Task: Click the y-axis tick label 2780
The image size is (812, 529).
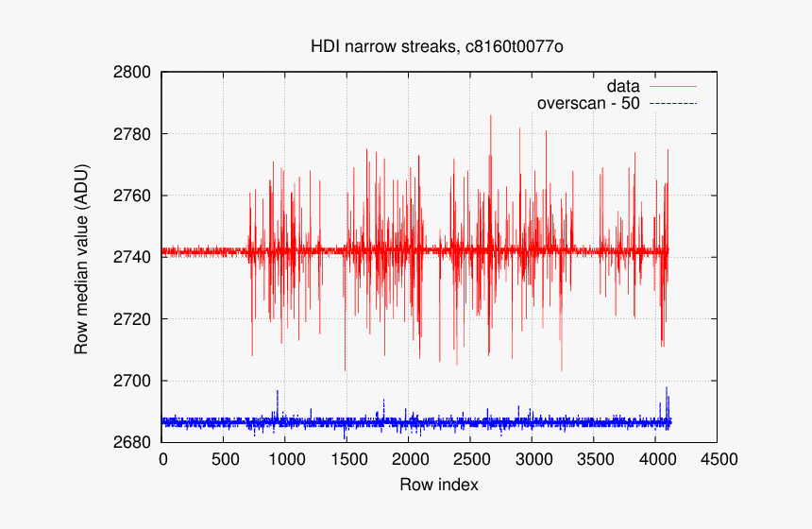Action: (132, 134)
